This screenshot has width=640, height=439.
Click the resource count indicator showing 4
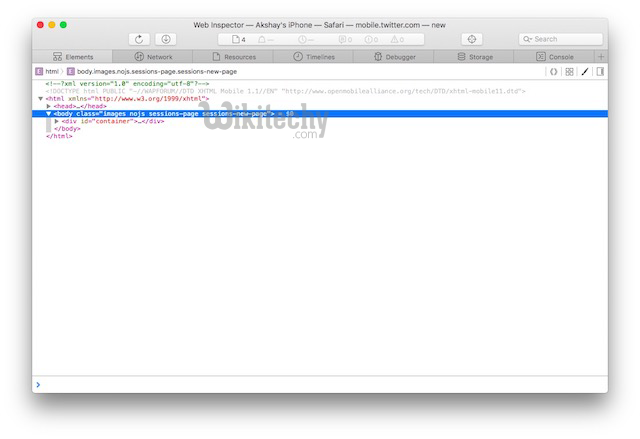pos(239,40)
